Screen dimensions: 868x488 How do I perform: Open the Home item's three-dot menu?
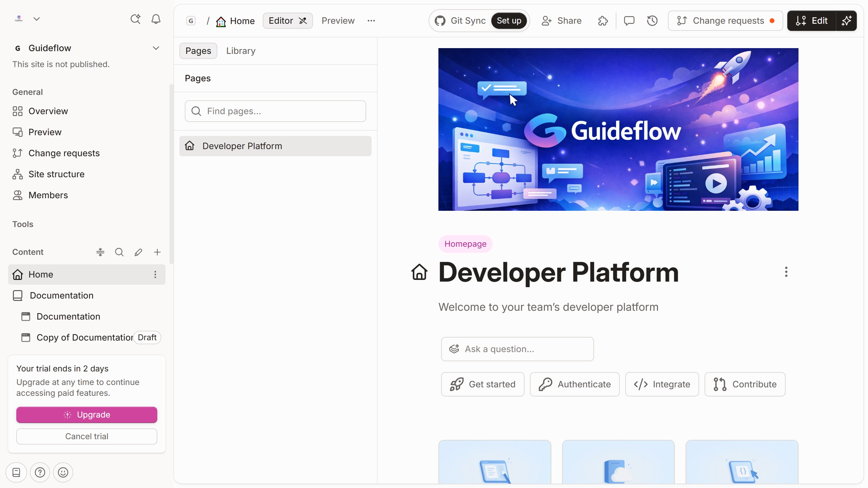click(155, 274)
